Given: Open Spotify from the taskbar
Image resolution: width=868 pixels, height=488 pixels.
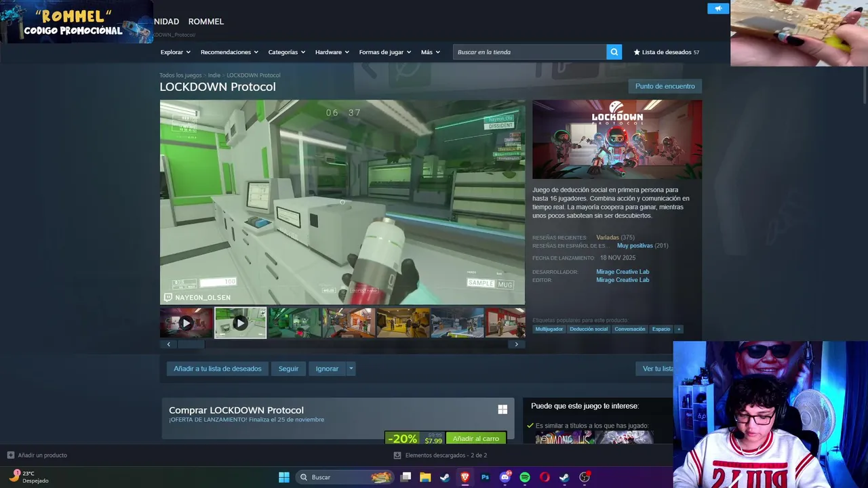Looking at the screenshot, I should pyautogui.click(x=525, y=477).
